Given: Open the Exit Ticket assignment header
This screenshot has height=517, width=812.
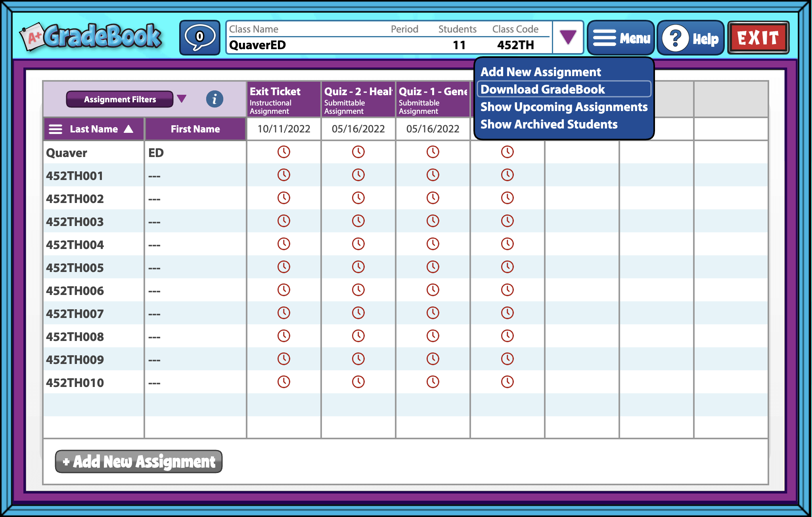Looking at the screenshot, I should (x=283, y=100).
